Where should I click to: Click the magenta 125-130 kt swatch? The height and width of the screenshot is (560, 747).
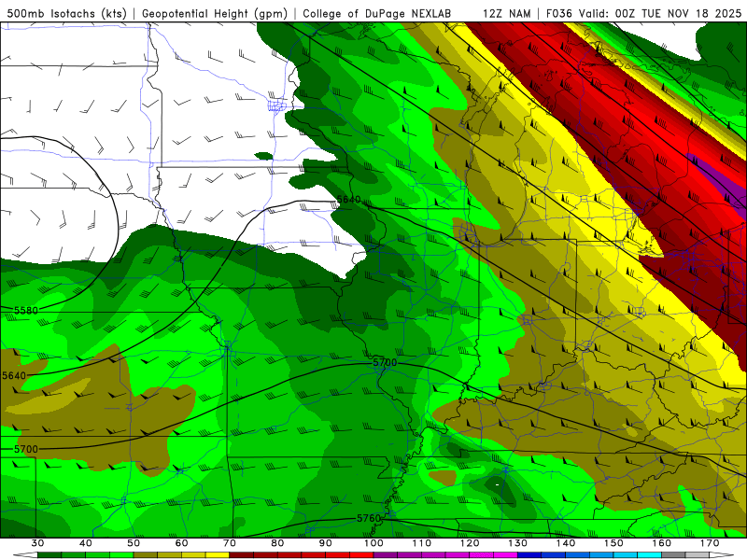point(505,553)
